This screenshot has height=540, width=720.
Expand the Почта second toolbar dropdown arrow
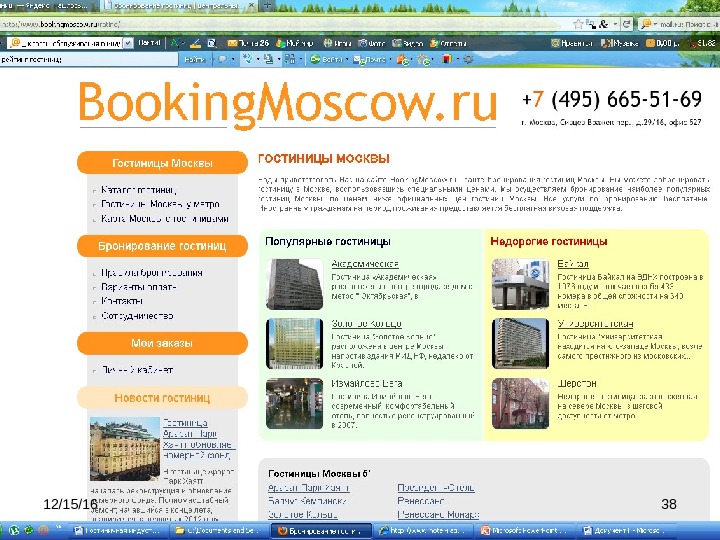tap(390, 59)
